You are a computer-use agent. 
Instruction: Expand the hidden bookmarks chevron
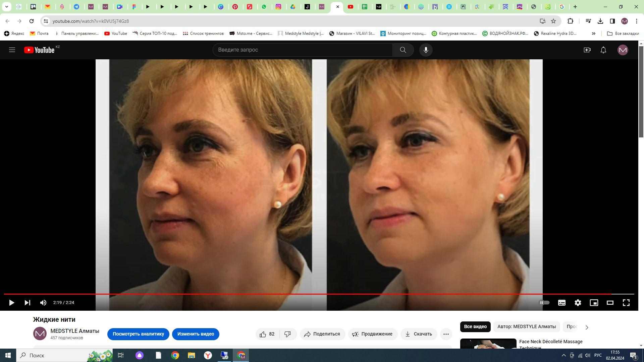(x=593, y=34)
